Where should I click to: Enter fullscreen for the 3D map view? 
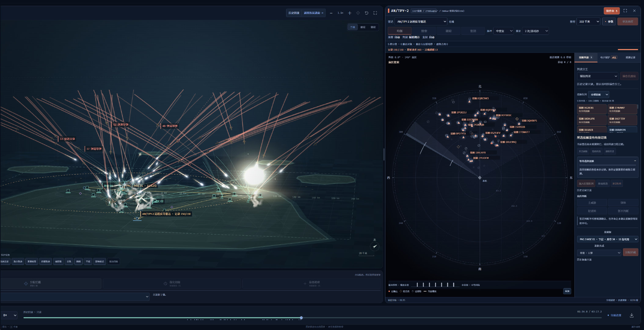[375, 13]
